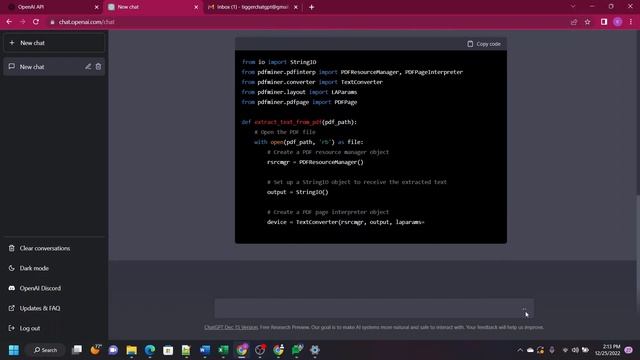Open Settings gear on taskbar
This screenshot has height=360, width=640.
click(315, 350)
